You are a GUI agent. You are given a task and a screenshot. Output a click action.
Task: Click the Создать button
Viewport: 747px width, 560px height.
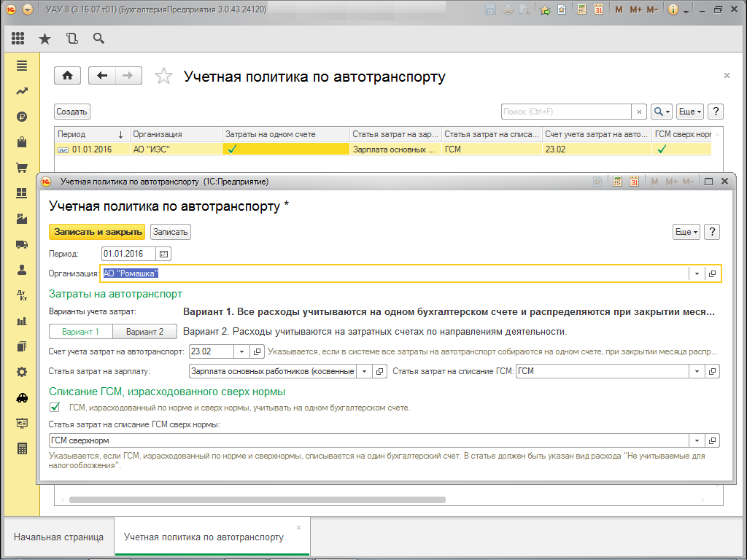click(x=72, y=112)
